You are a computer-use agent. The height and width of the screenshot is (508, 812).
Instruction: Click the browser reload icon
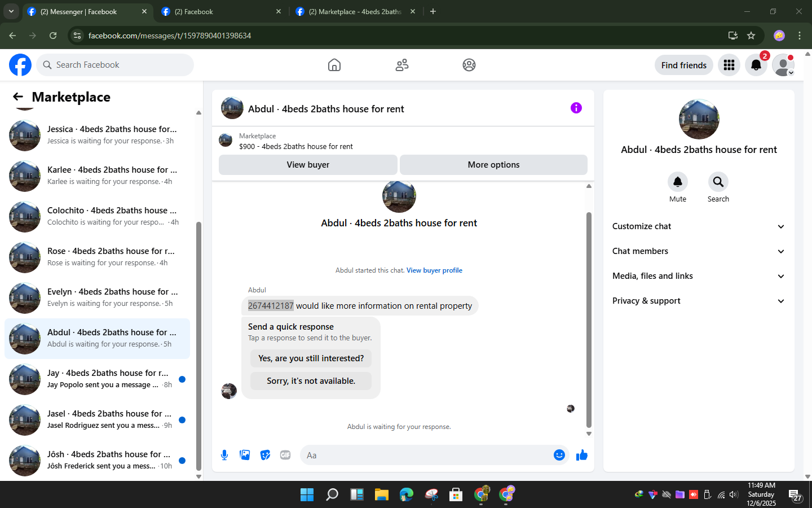pos(53,36)
